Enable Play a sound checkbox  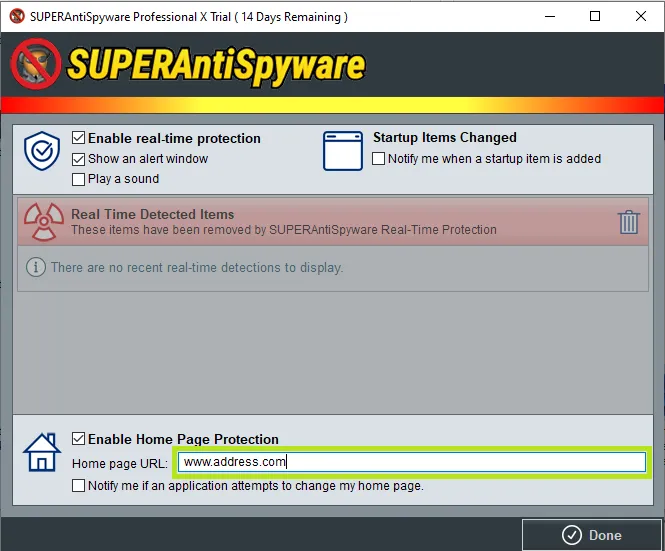[79, 179]
